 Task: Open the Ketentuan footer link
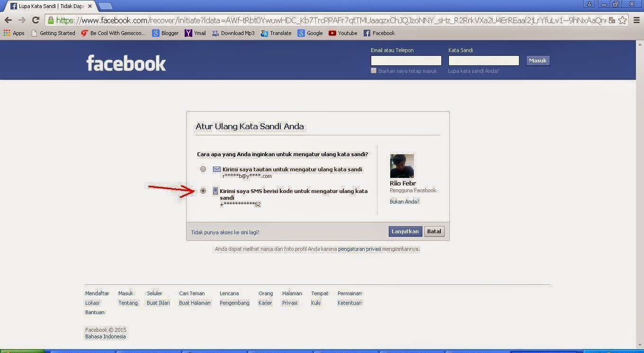[349, 303]
